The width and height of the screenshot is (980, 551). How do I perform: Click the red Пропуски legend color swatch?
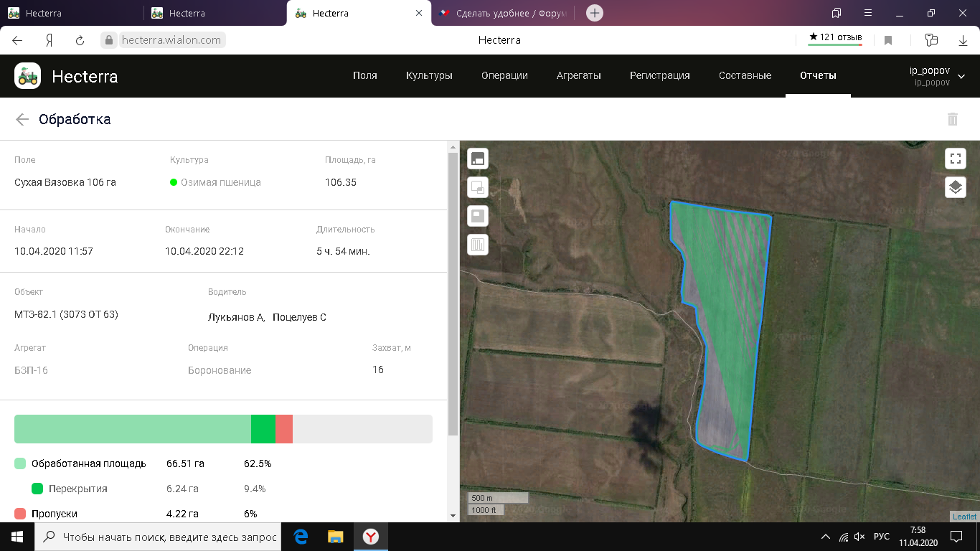click(20, 514)
